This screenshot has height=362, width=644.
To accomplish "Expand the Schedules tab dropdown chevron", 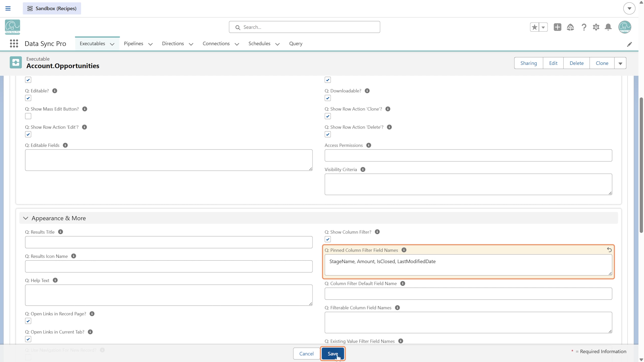I will pos(277,44).
